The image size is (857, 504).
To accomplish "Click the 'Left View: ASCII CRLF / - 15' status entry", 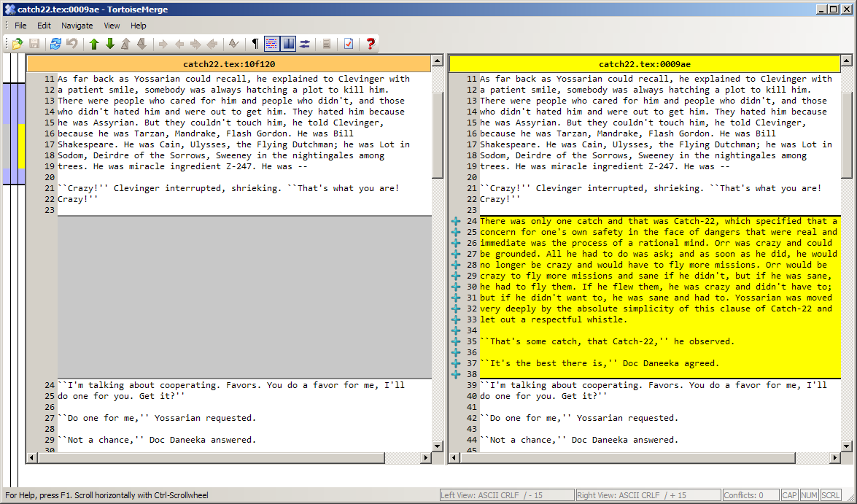I will coord(507,495).
